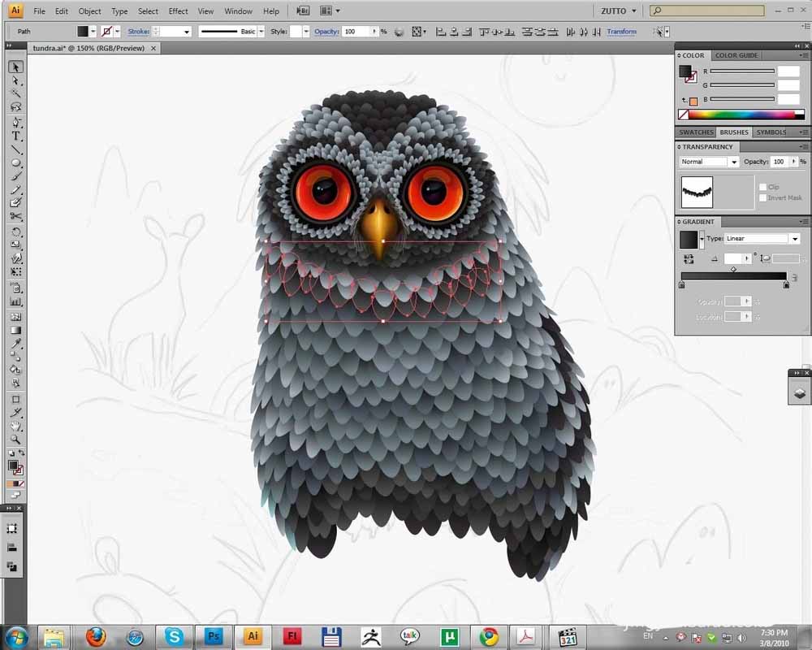The height and width of the screenshot is (650, 812).
Task: Open the Arrange Documents dropdown
Action: [330, 11]
